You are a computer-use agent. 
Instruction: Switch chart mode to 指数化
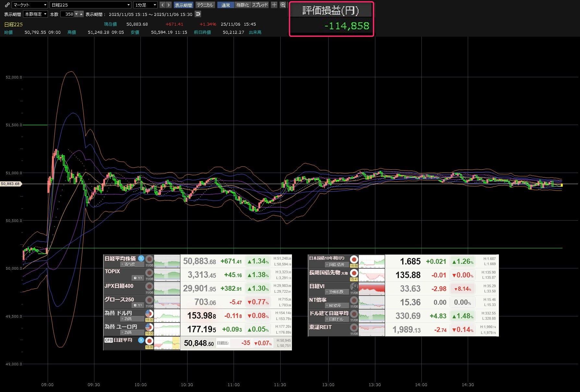pyautogui.click(x=243, y=5)
